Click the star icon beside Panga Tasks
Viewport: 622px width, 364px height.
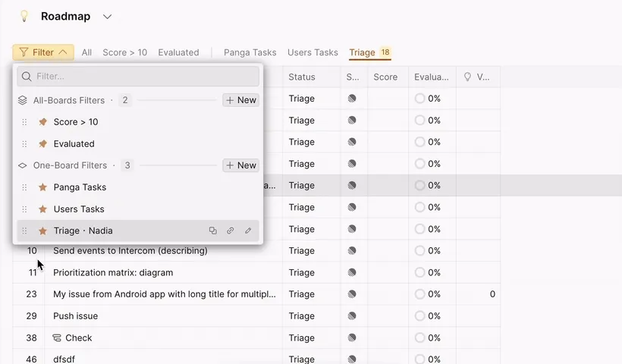[43, 187]
